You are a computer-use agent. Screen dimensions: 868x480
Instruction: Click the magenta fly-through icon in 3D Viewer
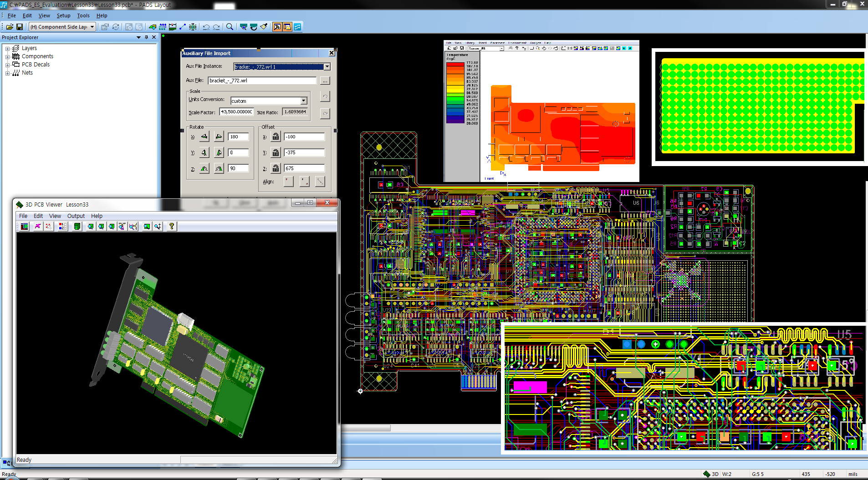click(x=38, y=226)
